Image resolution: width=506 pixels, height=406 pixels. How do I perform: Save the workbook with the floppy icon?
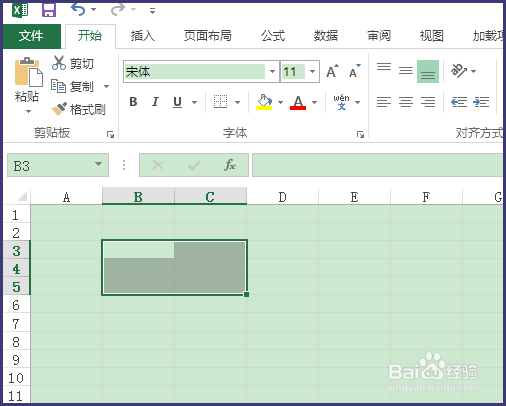click(49, 10)
